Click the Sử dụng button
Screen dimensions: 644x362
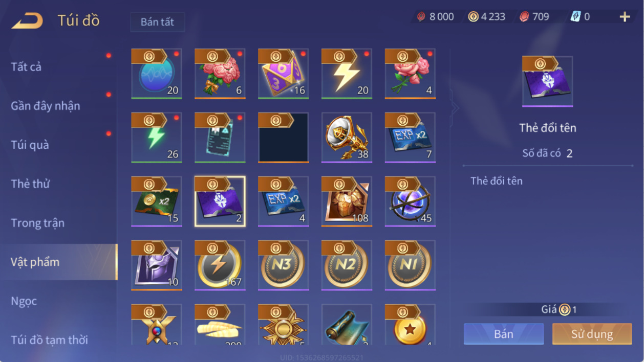(x=592, y=334)
